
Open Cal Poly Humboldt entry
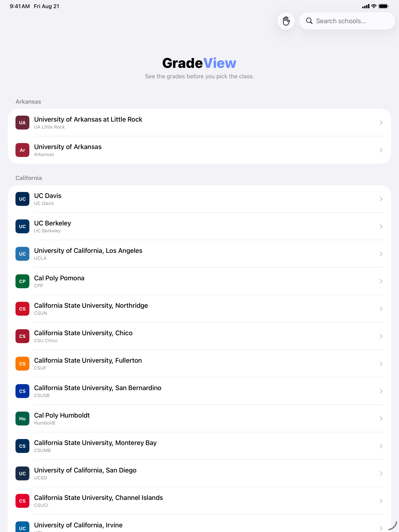click(x=199, y=419)
